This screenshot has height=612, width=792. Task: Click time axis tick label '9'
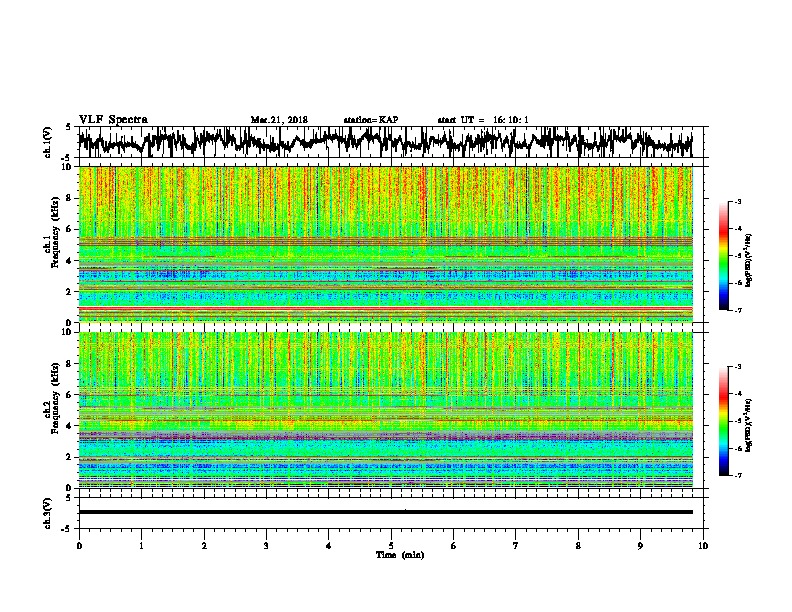coord(640,546)
